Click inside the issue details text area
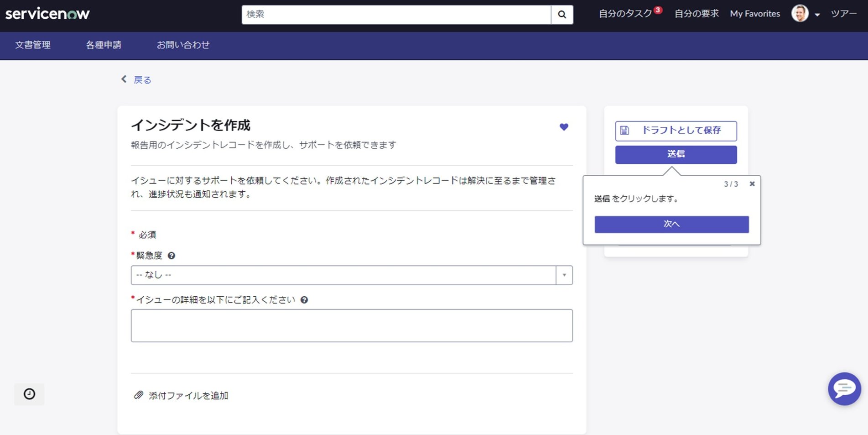 pyautogui.click(x=351, y=325)
